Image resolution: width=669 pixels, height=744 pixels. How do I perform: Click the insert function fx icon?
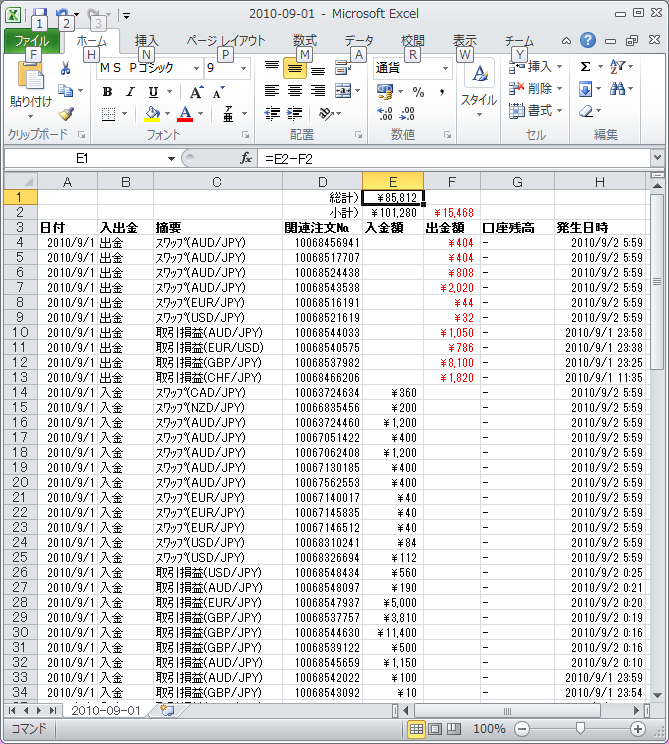point(246,158)
